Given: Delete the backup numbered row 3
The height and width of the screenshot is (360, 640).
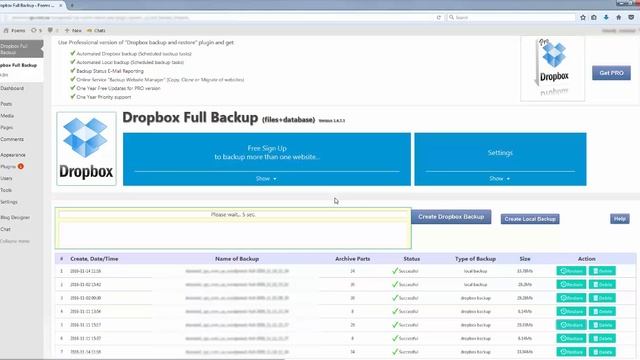Looking at the screenshot, I should [x=602, y=298].
